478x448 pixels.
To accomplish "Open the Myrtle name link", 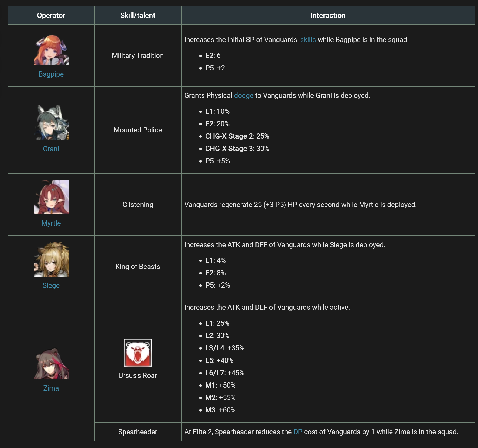I will pyautogui.click(x=51, y=223).
